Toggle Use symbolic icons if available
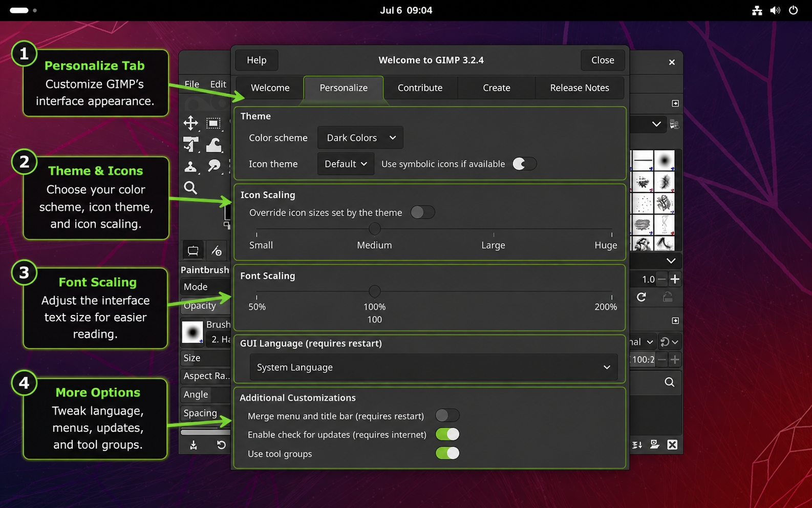 point(524,164)
